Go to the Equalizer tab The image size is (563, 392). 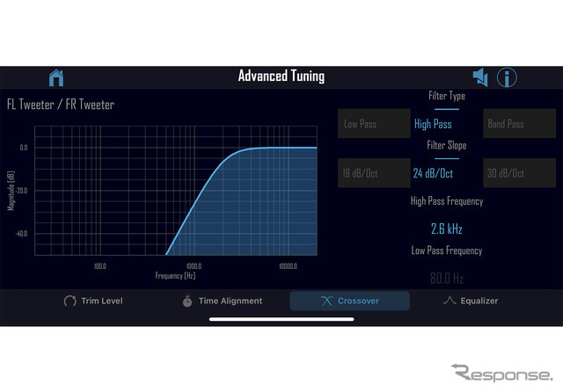click(x=470, y=301)
